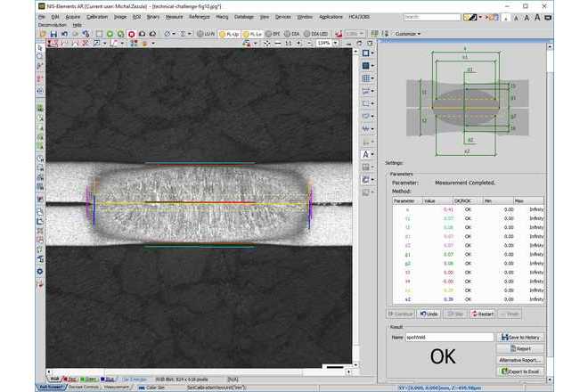Click the grid overlay icon
Viewport: 588px width, 392px height.
(367, 78)
